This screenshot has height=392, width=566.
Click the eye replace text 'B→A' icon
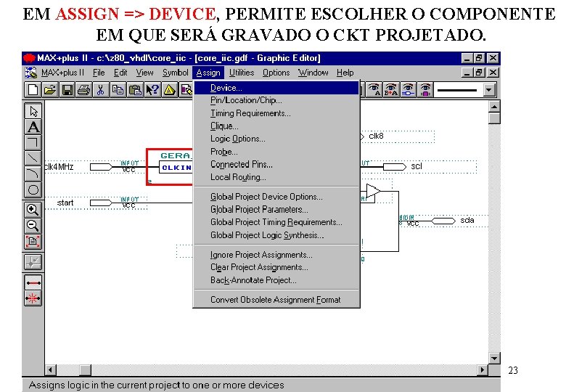coord(391,89)
